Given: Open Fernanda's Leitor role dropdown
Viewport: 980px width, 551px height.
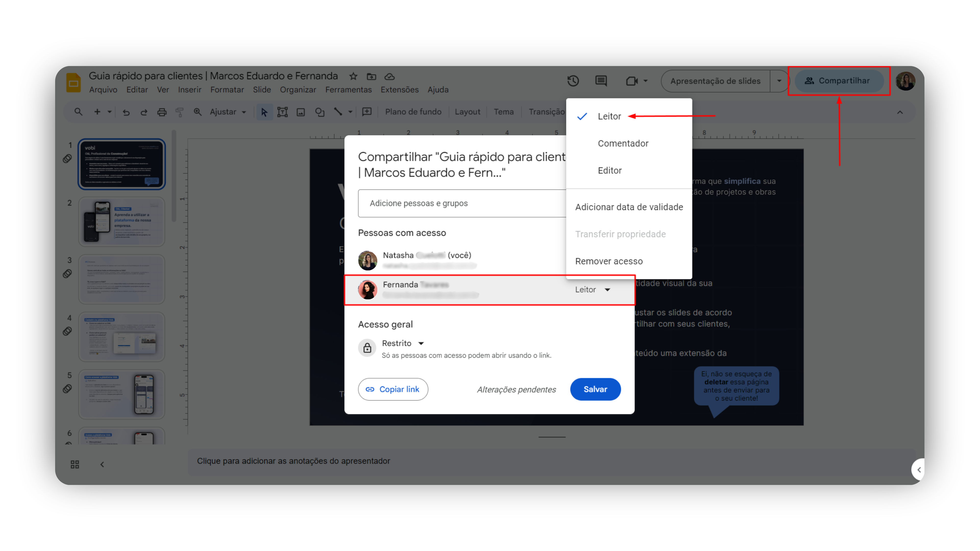Looking at the screenshot, I should pos(592,290).
